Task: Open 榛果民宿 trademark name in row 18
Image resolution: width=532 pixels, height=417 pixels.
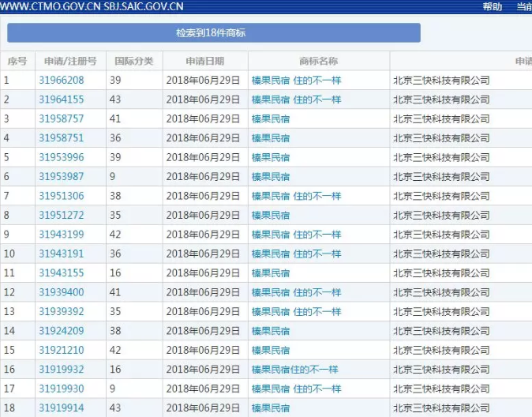Action: (x=271, y=408)
